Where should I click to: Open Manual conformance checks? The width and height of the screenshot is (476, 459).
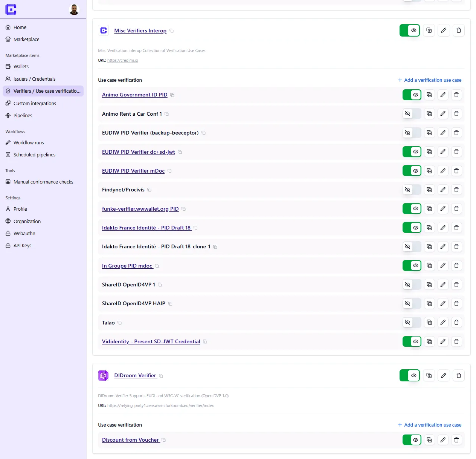[43, 182]
